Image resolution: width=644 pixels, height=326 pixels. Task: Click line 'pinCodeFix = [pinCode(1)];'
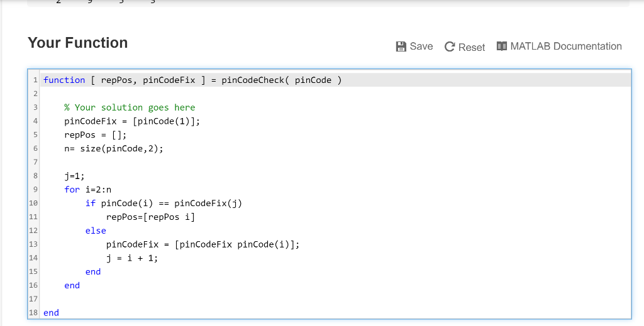pyautogui.click(x=132, y=121)
